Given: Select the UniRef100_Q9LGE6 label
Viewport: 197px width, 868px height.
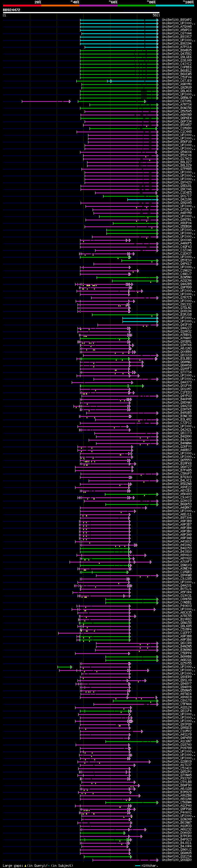Looking at the screenshot, I should point(177,57).
